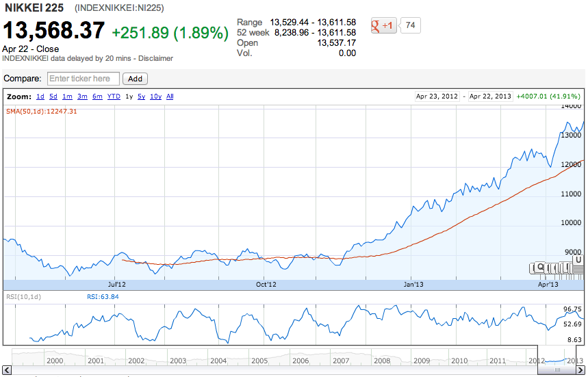
Task: Open the Disclaimer link
Action: [x=155, y=58]
